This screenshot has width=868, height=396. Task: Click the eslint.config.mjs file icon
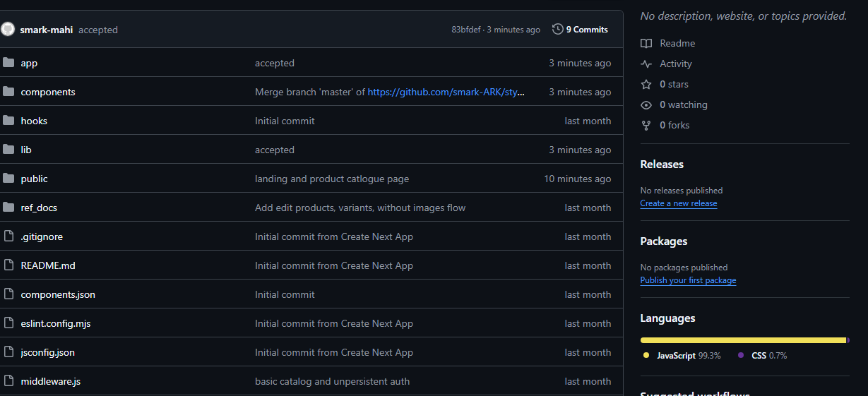(8, 323)
